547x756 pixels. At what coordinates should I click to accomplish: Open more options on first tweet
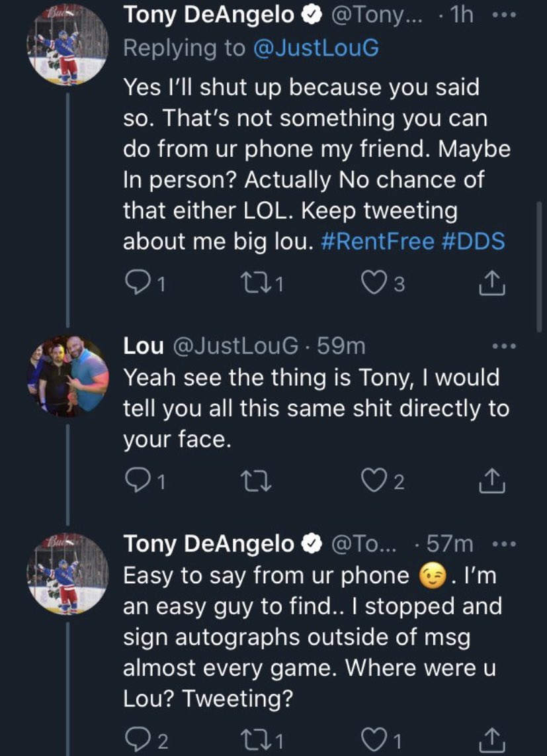[x=504, y=15]
